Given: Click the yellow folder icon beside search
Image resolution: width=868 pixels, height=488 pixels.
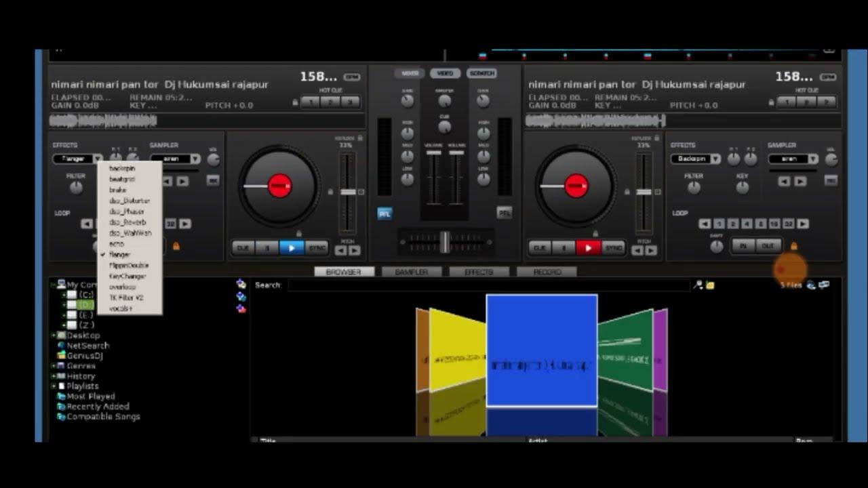Looking at the screenshot, I should (x=710, y=285).
